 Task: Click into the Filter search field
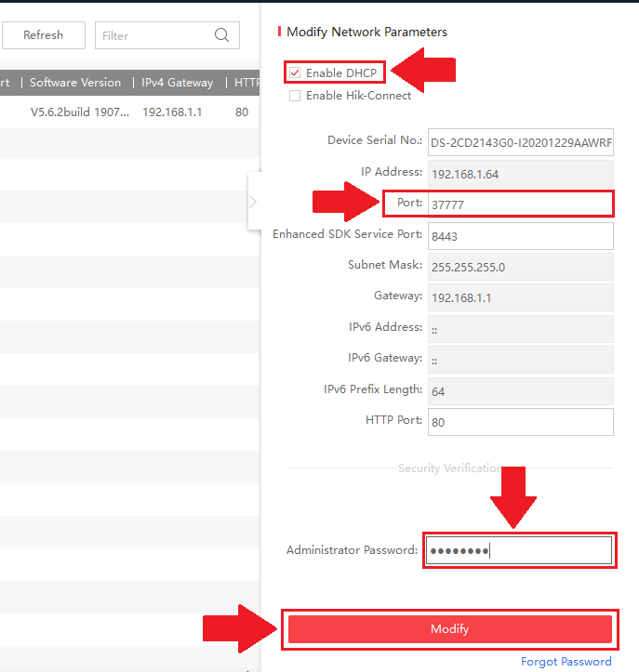pos(153,35)
